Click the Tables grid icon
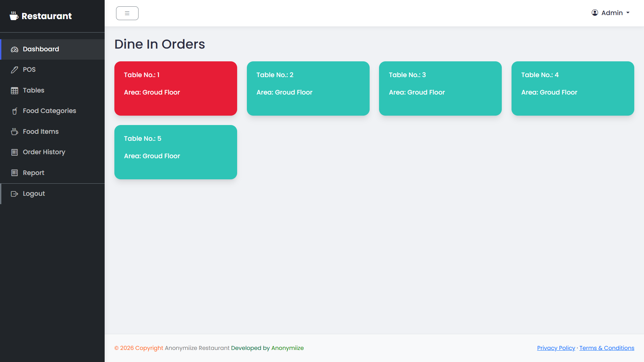Viewport: 644px width, 362px height. [x=14, y=90]
